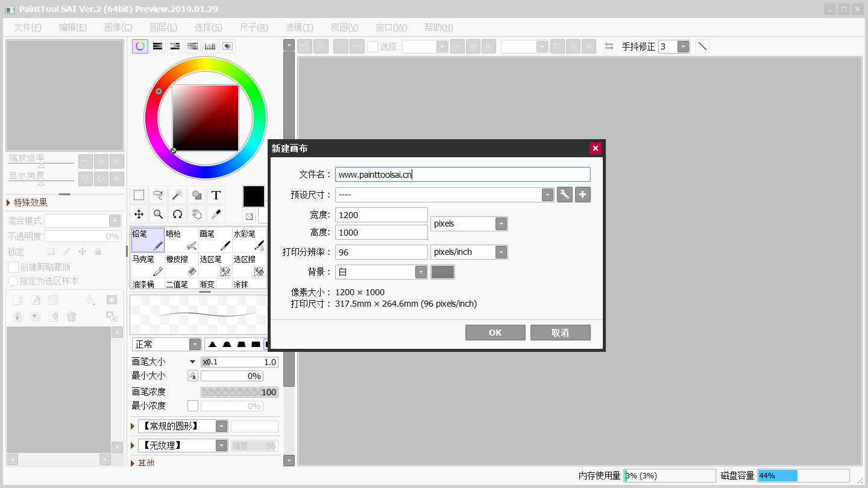Select the second brush edge shape
Image resolution: width=868 pixels, height=488 pixels.
pos(227,345)
